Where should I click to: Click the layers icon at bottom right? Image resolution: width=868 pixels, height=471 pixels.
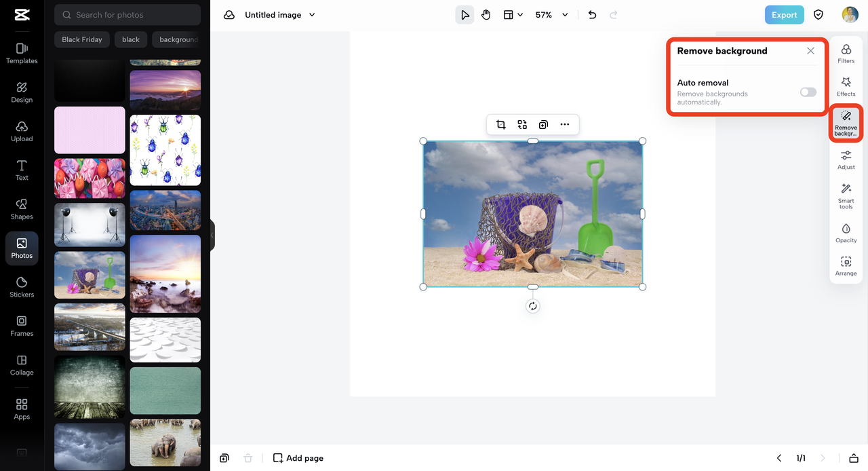point(854,458)
